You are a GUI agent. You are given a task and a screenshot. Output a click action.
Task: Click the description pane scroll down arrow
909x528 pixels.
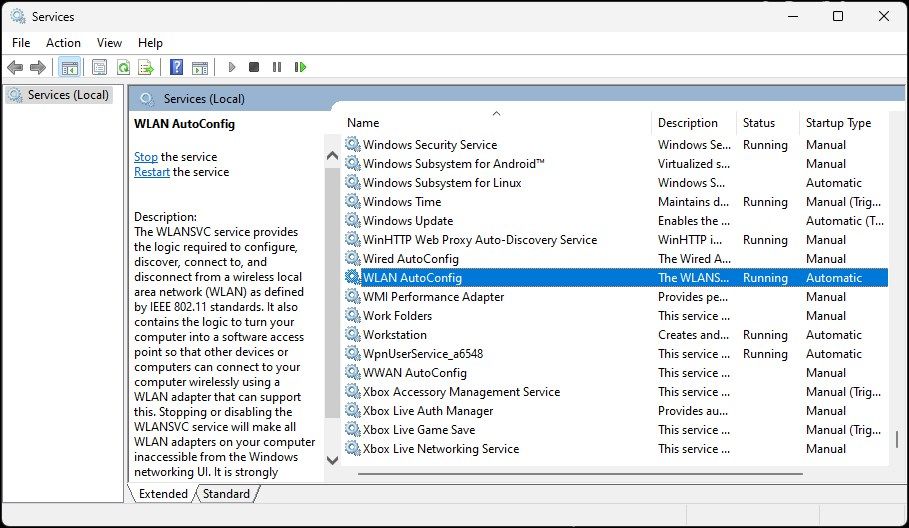tap(332, 460)
